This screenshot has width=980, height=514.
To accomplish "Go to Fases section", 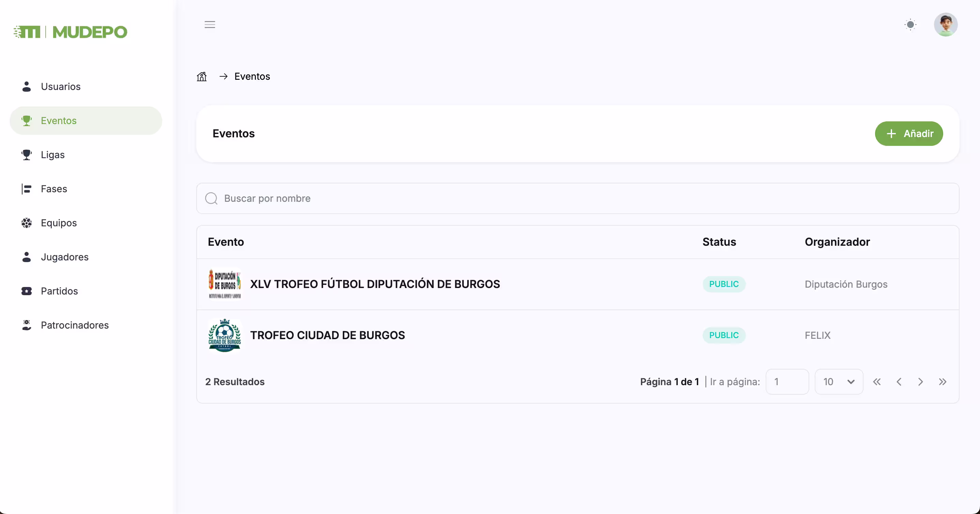I will pyautogui.click(x=53, y=189).
